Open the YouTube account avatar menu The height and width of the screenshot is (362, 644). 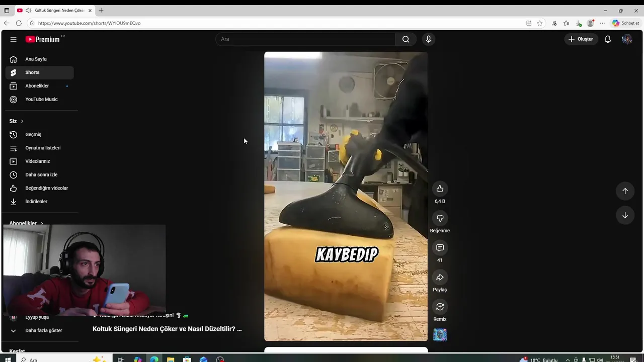(x=627, y=39)
